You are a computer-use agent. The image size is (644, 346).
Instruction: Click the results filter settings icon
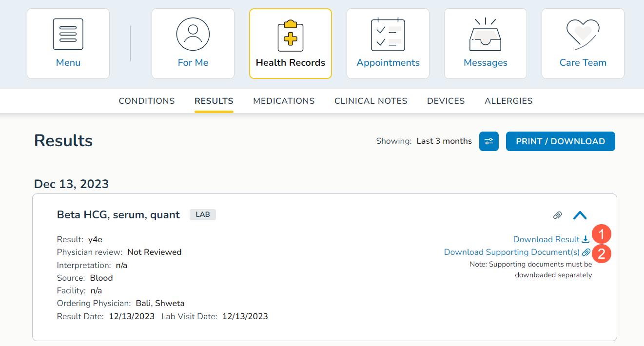(489, 141)
